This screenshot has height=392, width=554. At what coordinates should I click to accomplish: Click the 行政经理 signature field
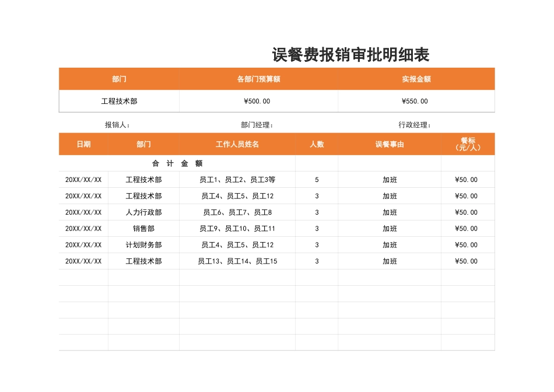(x=415, y=124)
